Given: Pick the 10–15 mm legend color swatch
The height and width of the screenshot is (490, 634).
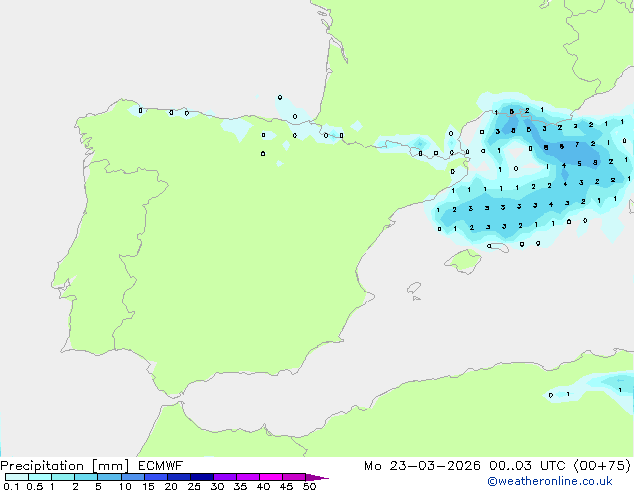Looking at the screenshot, I should [x=133, y=477].
